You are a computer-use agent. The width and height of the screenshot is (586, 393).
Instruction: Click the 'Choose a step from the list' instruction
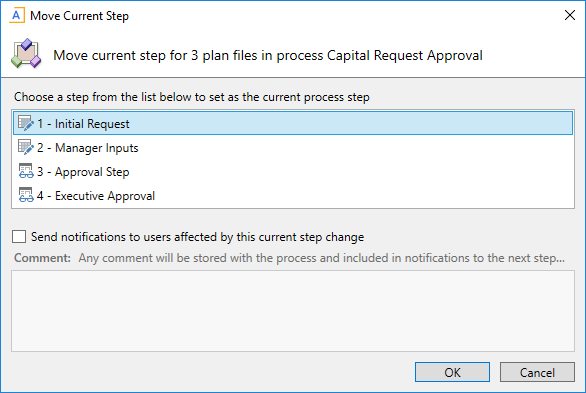pyautogui.click(x=192, y=97)
